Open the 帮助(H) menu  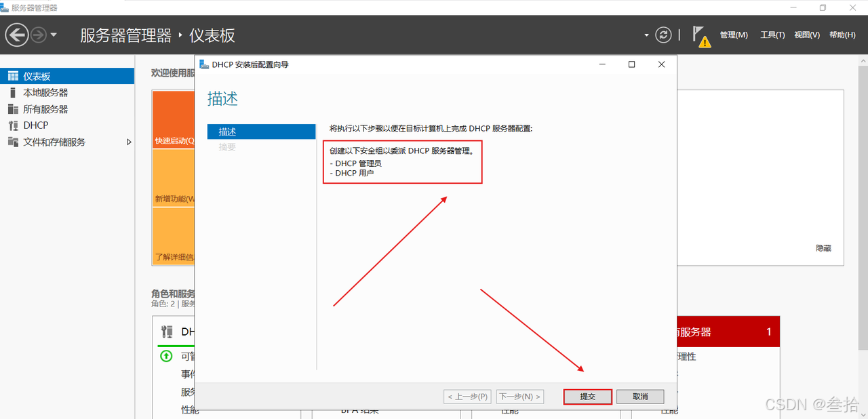(x=842, y=35)
